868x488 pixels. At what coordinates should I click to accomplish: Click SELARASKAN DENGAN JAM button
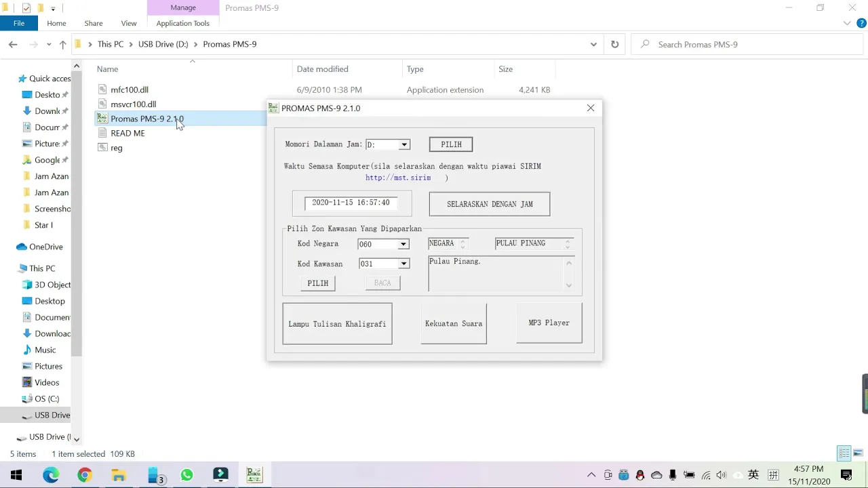pyautogui.click(x=490, y=204)
